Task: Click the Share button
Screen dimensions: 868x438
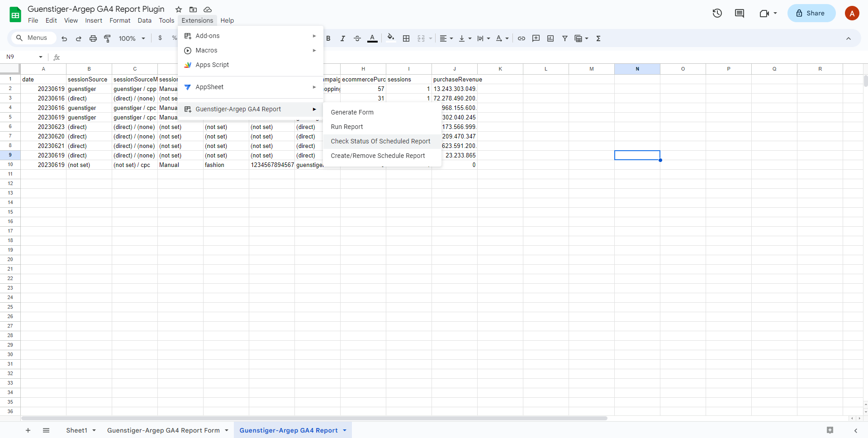Action: click(x=811, y=13)
